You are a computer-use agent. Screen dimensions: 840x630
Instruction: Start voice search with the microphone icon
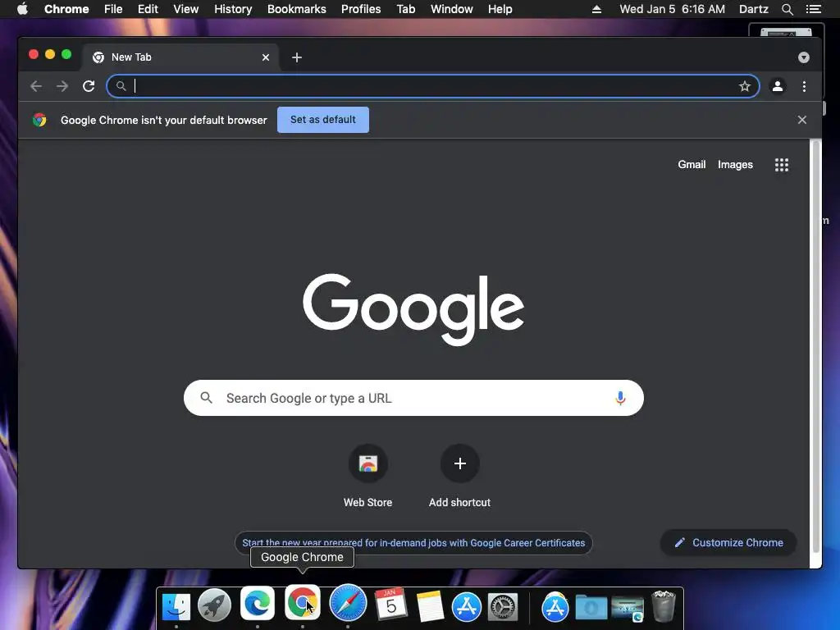coord(620,398)
